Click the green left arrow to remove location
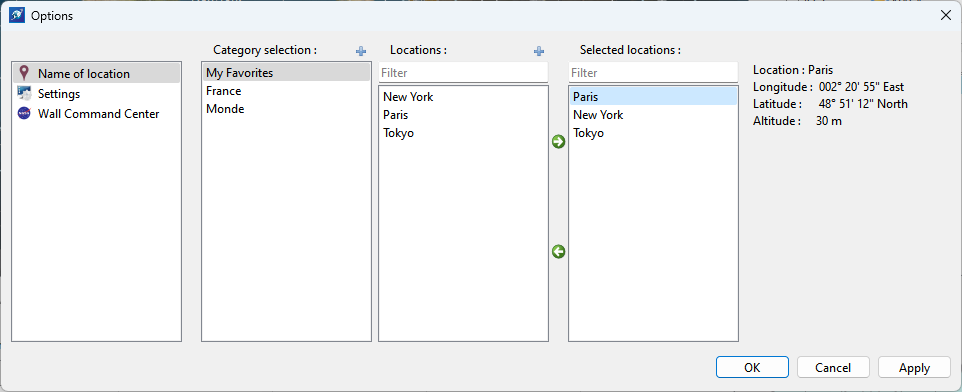 pos(558,252)
